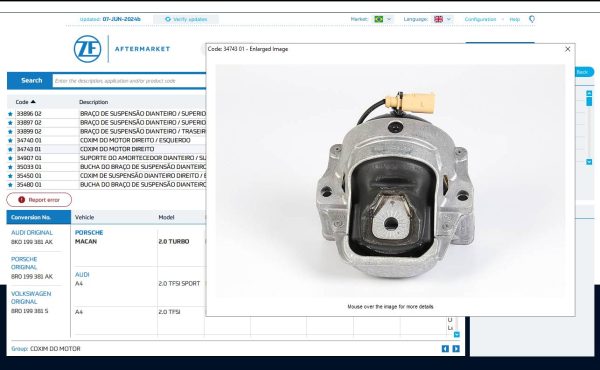Viewport: 600px width, 370px height.
Task: Click the AUDI vehicle brand link
Action: pyautogui.click(x=82, y=275)
